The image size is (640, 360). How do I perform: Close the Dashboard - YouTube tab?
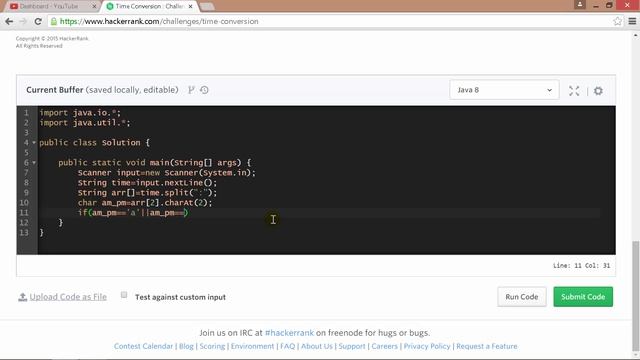pos(94,7)
